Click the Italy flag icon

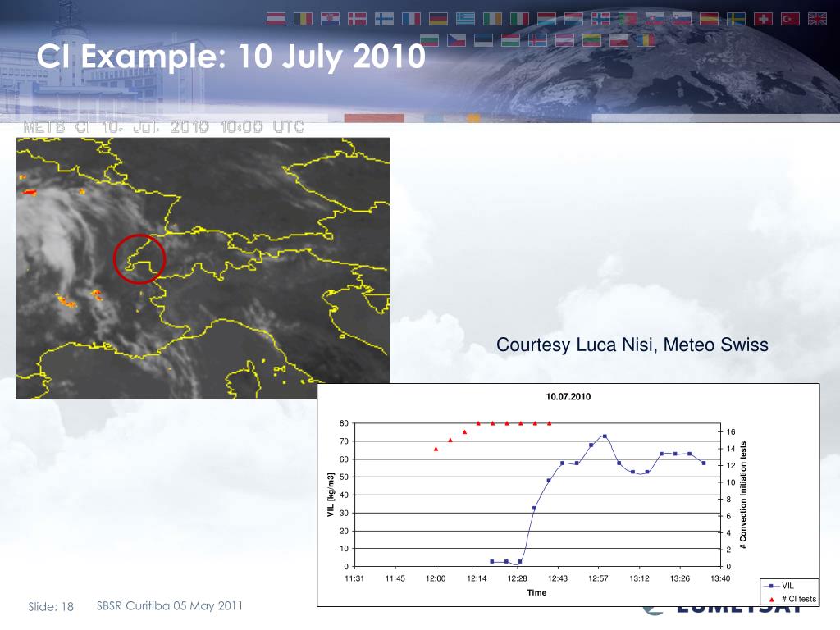pos(519,19)
